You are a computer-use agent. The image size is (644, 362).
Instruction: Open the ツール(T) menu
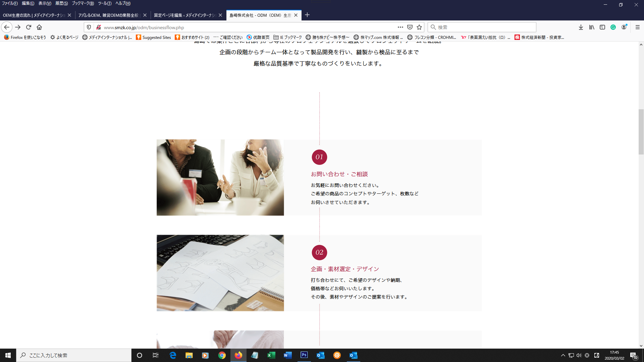105,3
